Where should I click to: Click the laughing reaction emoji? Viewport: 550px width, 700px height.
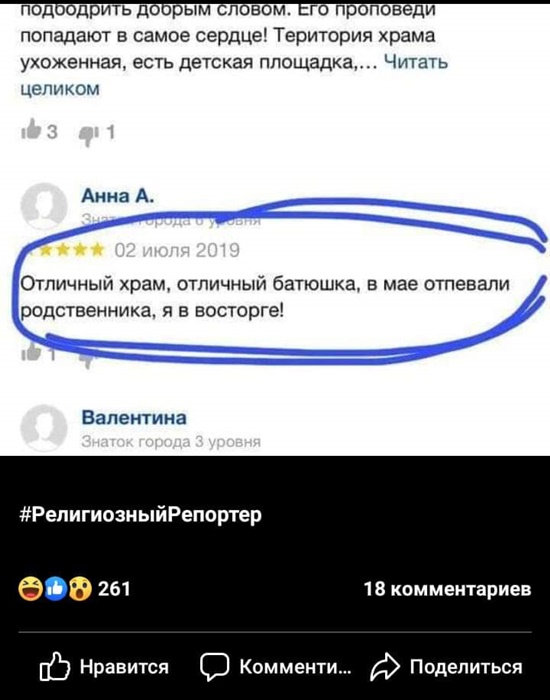pos(31,589)
